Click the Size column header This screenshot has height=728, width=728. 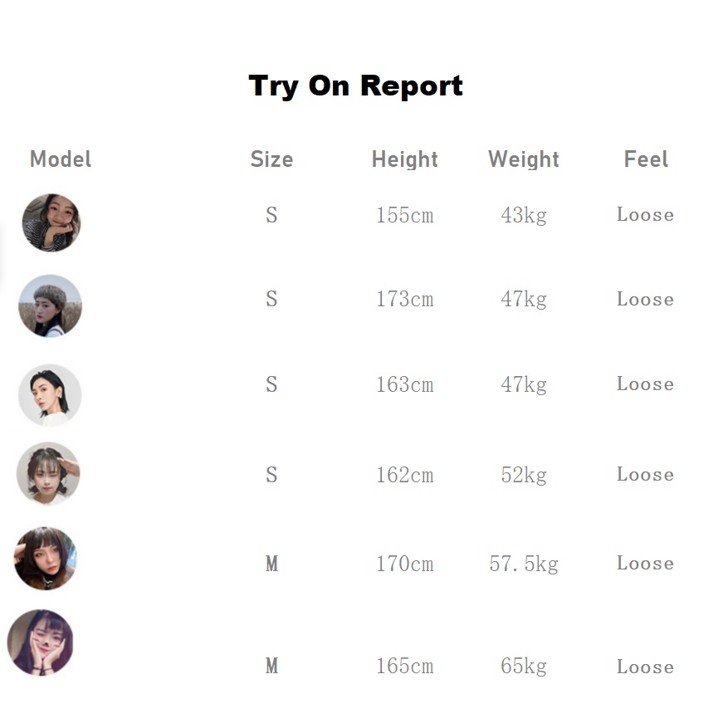pyautogui.click(x=271, y=159)
